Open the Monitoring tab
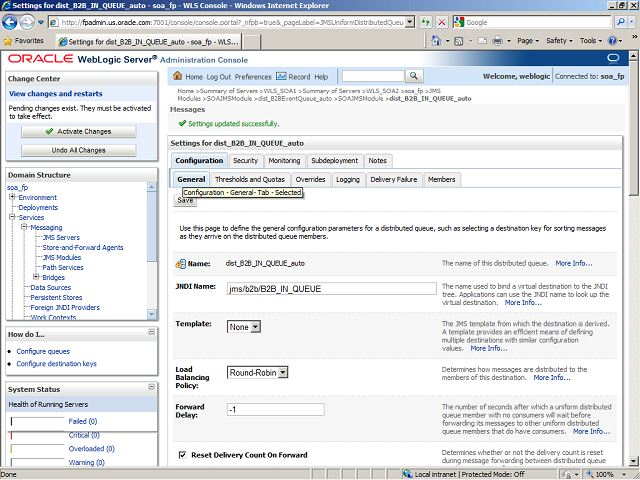The width and height of the screenshot is (640, 480). (283, 160)
